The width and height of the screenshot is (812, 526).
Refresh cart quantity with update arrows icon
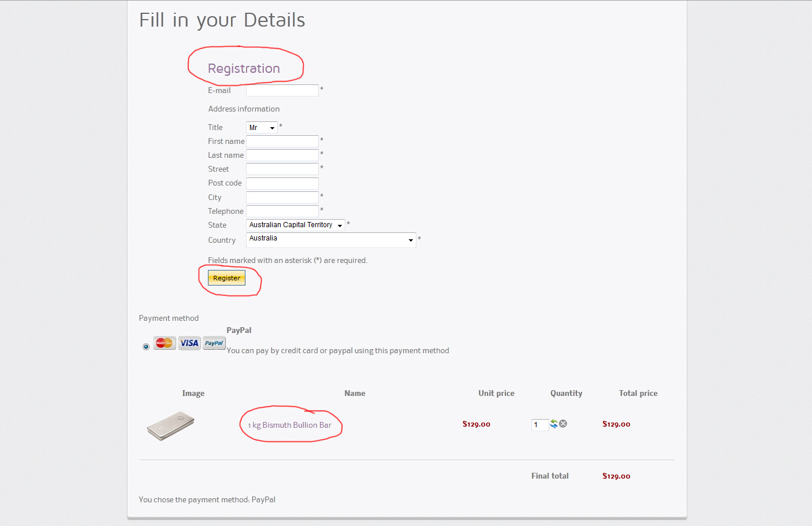(x=554, y=424)
